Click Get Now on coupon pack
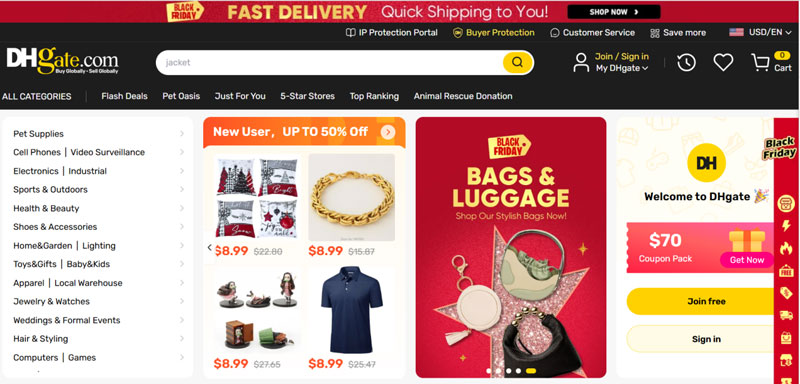The width and height of the screenshot is (800, 384). click(746, 260)
